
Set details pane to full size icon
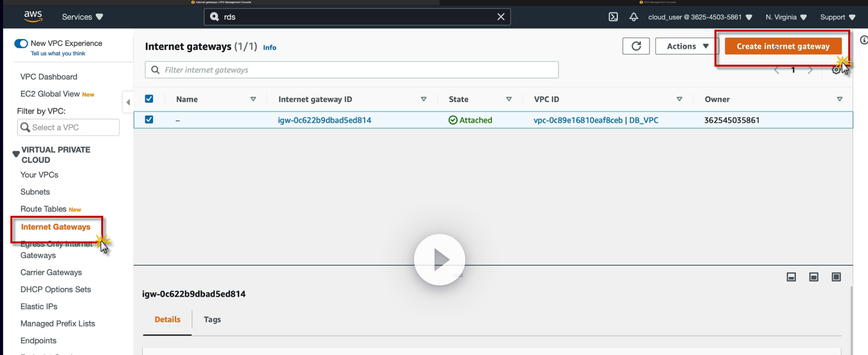coord(836,277)
